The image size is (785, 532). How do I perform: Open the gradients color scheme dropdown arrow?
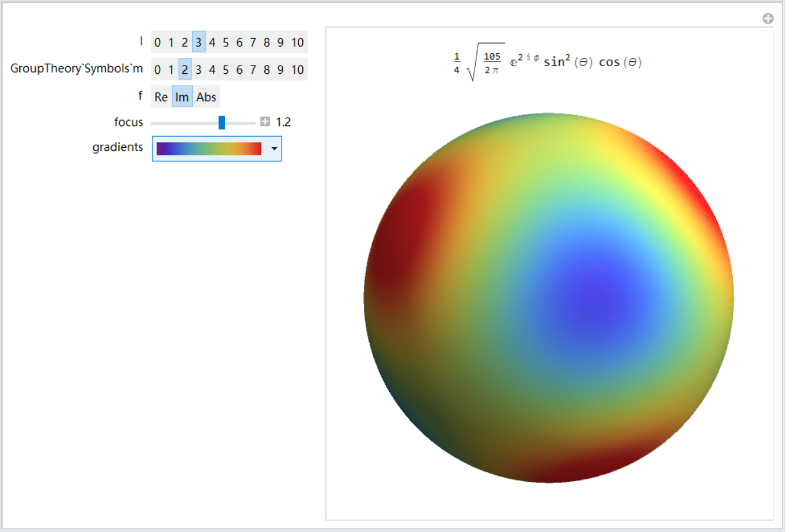(275, 148)
